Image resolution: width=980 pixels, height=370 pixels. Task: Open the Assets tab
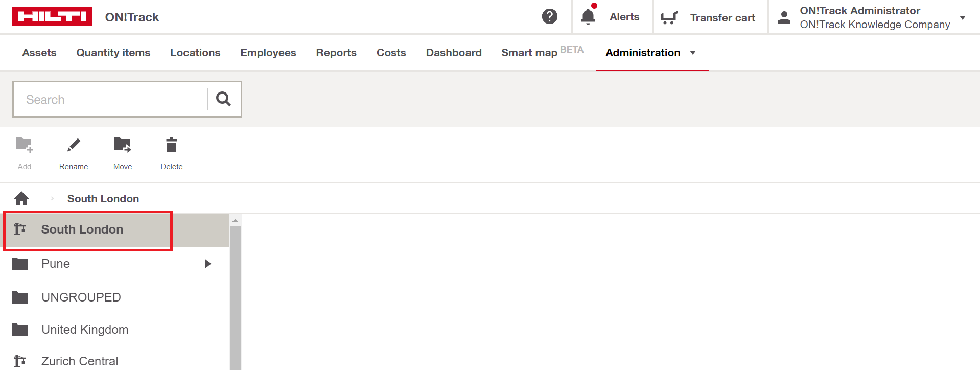click(x=39, y=53)
